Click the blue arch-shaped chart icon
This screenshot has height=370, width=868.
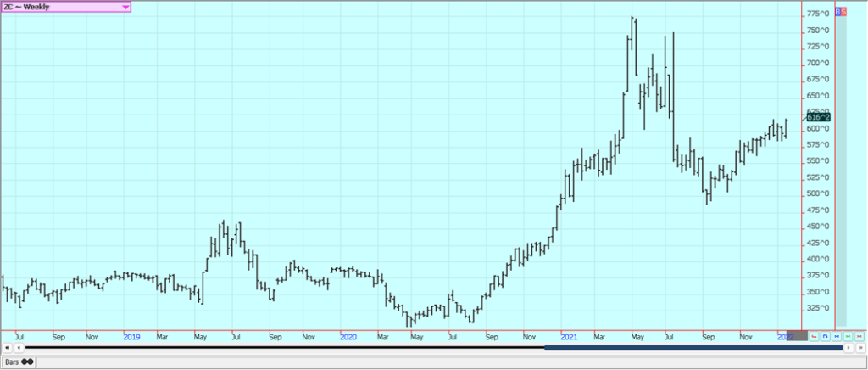[x=826, y=336]
